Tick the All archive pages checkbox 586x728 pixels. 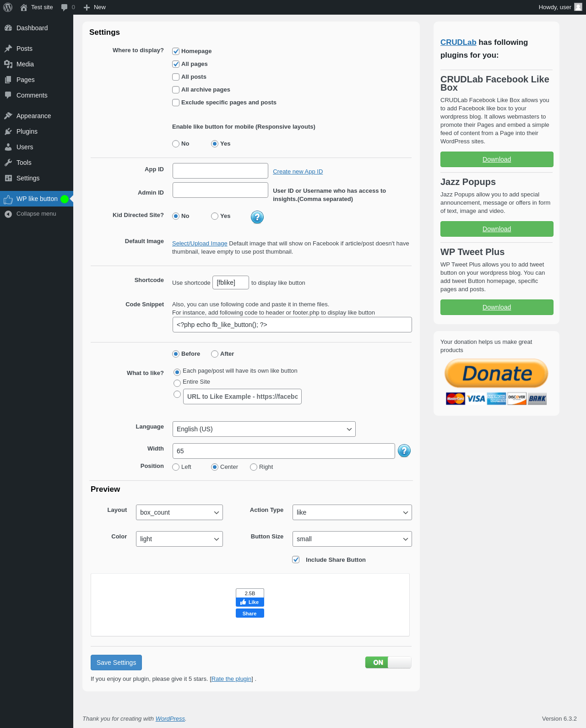point(176,90)
